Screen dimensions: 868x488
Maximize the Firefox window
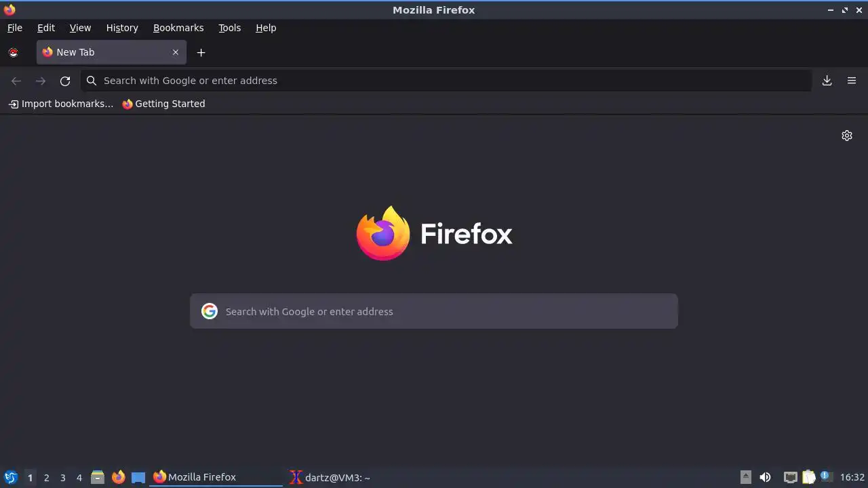pos(845,10)
